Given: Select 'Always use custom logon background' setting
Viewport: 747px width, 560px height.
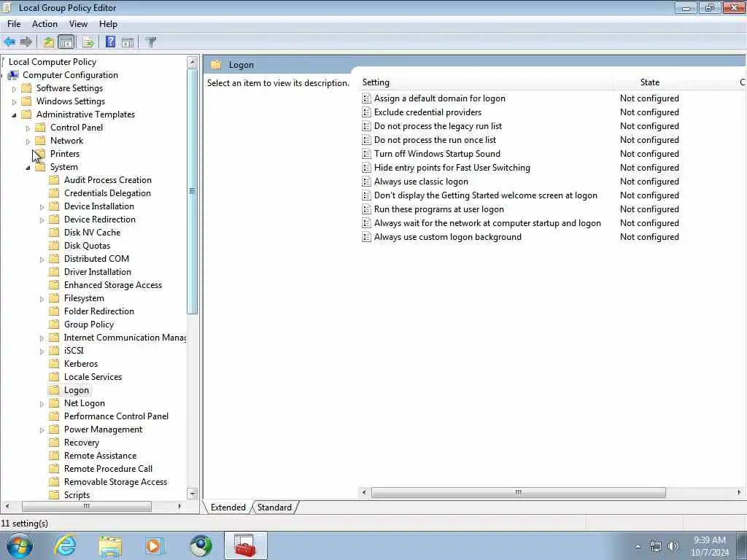Looking at the screenshot, I should [x=447, y=237].
